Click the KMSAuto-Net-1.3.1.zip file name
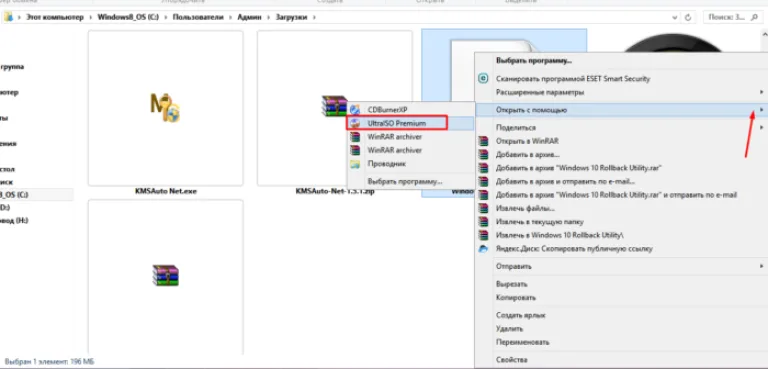 tap(335, 192)
